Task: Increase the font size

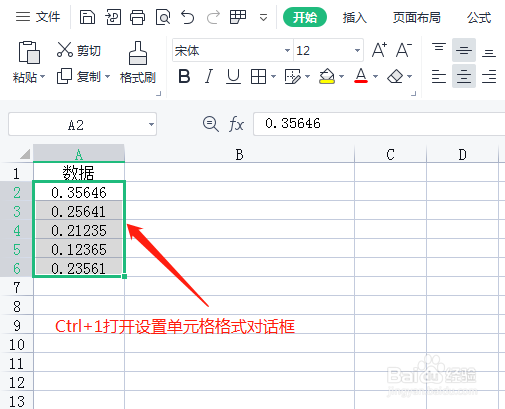Action: tap(379, 50)
